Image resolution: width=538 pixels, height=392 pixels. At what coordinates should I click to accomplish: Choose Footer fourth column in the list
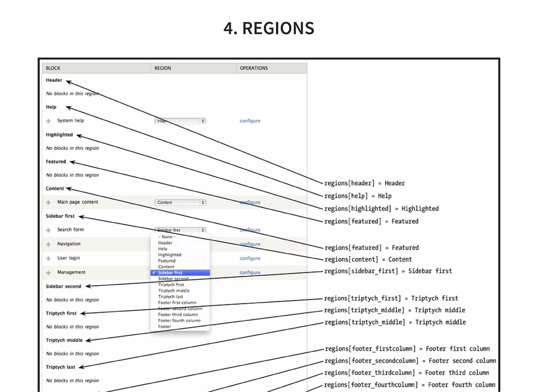tap(179, 321)
